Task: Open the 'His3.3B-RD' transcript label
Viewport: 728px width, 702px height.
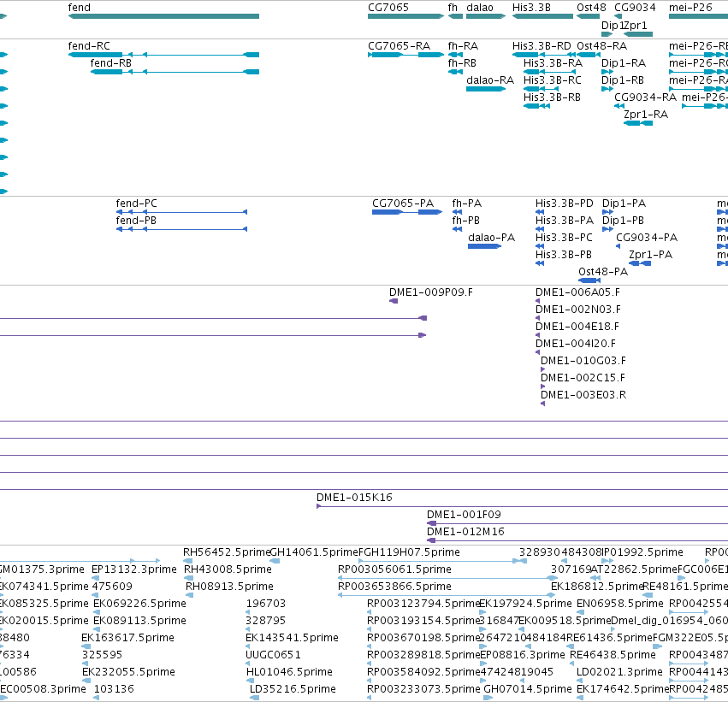Action: point(542,46)
